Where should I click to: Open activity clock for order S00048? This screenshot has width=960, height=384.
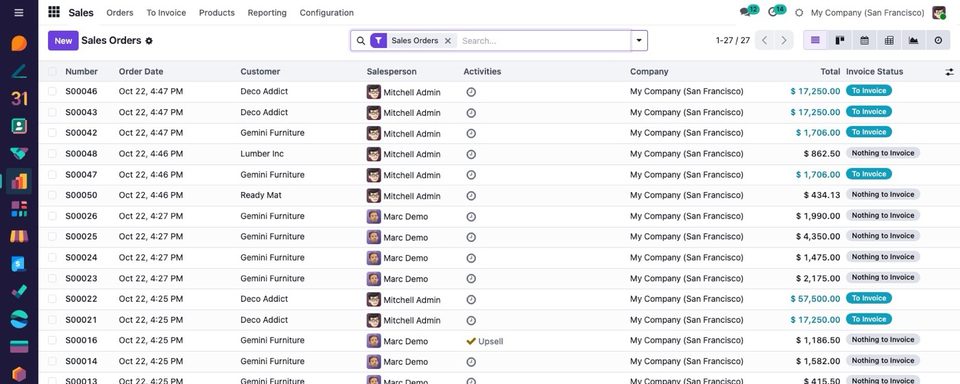point(471,154)
